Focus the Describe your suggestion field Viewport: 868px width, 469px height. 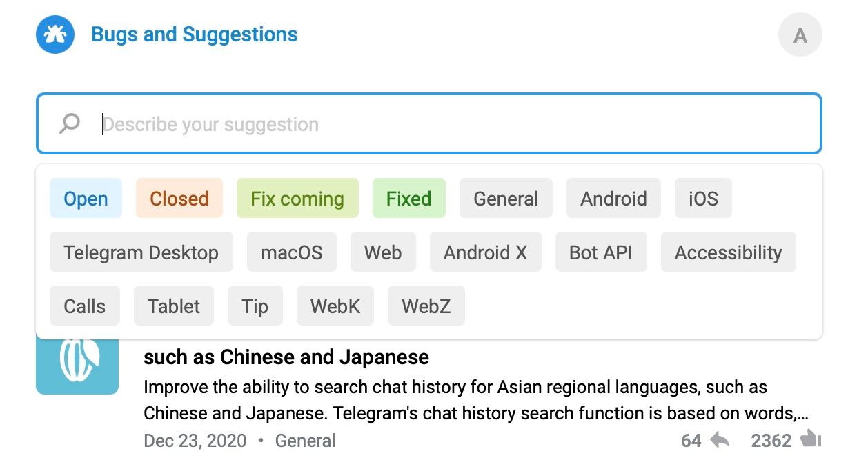point(429,123)
